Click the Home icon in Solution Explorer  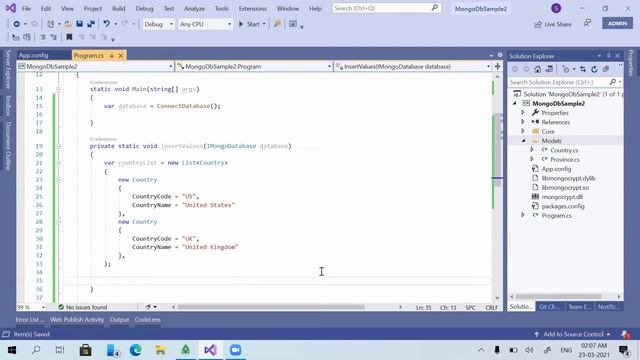point(538,69)
